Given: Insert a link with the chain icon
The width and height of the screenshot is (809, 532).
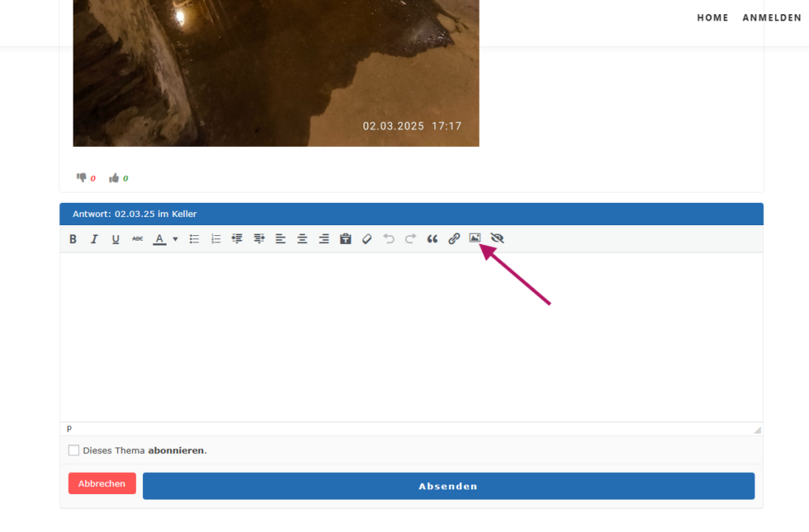Looking at the screenshot, I should [x=454, y=239].
